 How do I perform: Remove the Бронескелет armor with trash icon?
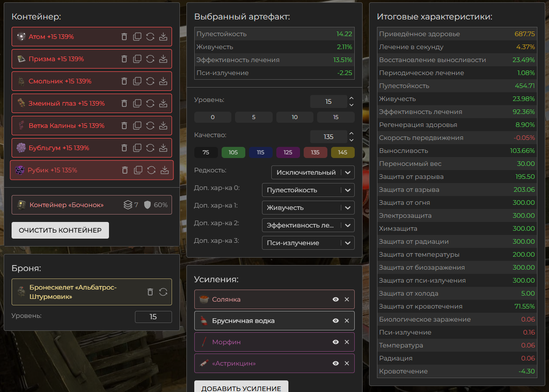coord(150,292)
